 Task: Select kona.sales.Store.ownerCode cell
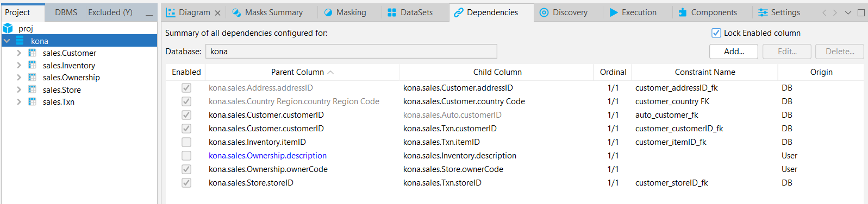click(453, 169)
